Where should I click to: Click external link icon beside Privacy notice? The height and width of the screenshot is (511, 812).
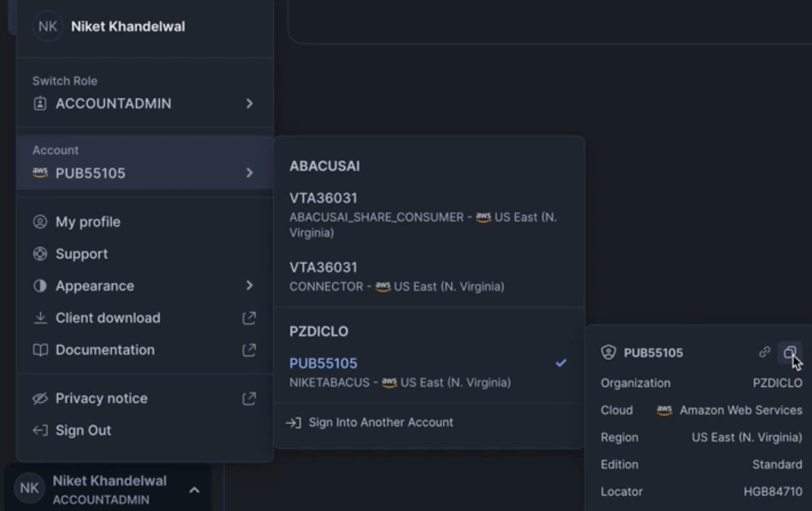click(249, 399)
